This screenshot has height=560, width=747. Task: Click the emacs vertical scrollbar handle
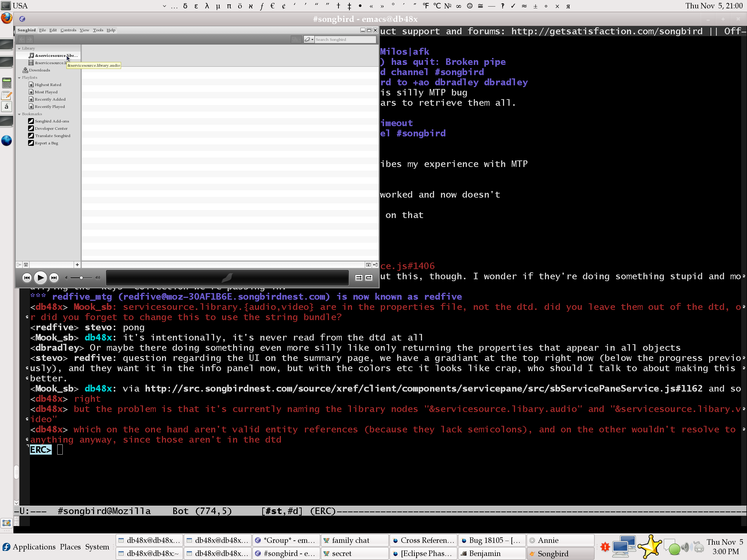[16, 472]
